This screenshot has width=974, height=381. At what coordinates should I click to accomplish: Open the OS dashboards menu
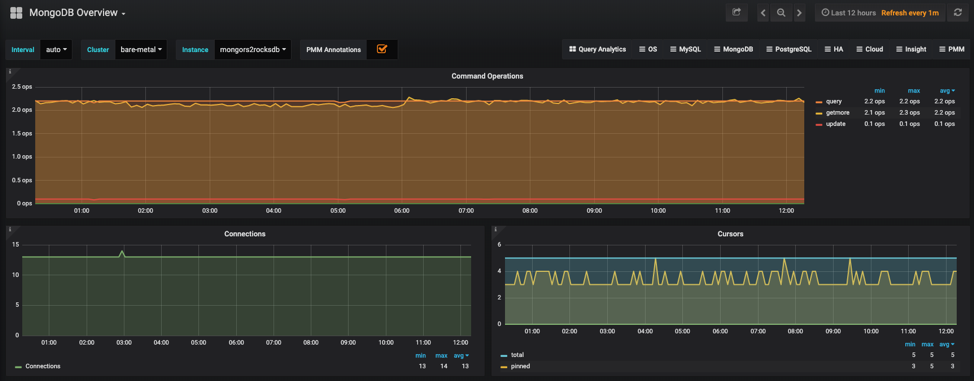[648, 49]
